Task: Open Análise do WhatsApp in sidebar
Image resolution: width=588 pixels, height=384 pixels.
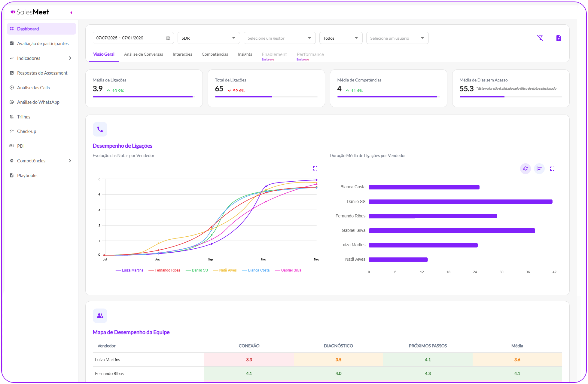Action: [38, 102]
